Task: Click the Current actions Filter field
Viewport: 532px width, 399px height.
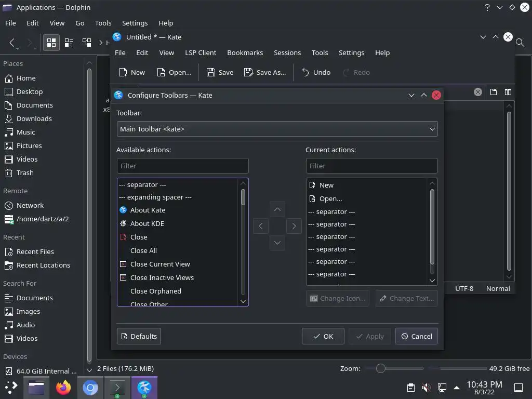Action: 371,166
